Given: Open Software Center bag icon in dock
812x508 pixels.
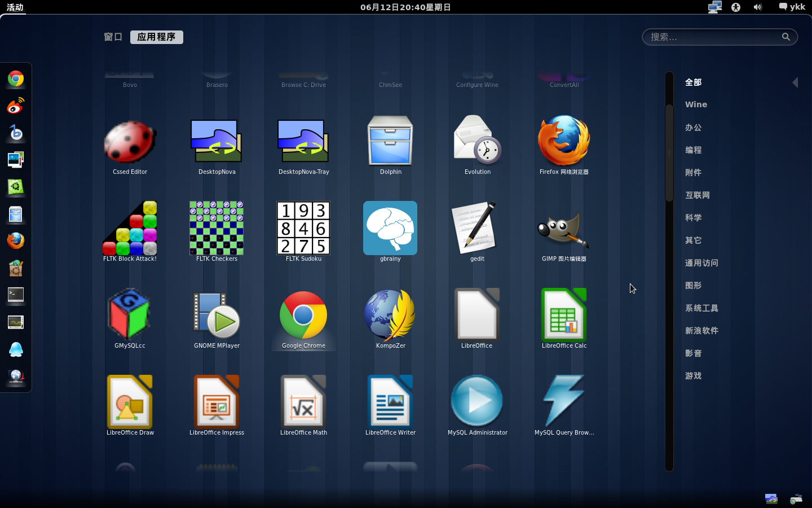Looking at the screenshot, I should (16, 268).
